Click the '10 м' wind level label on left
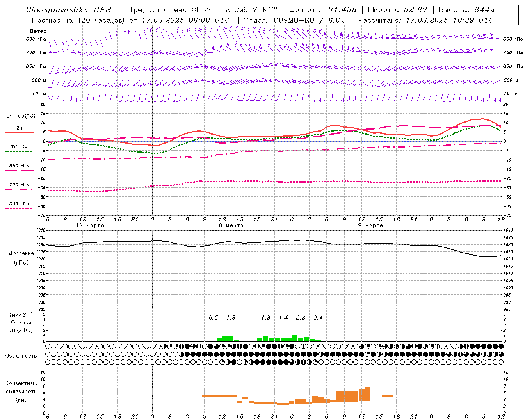 [39, 94]
